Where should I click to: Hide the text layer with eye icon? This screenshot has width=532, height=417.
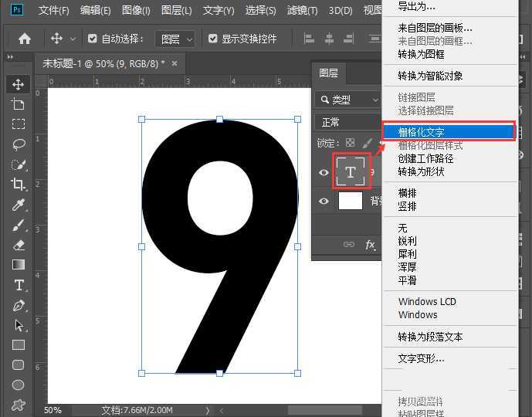[x=324, y=172]
